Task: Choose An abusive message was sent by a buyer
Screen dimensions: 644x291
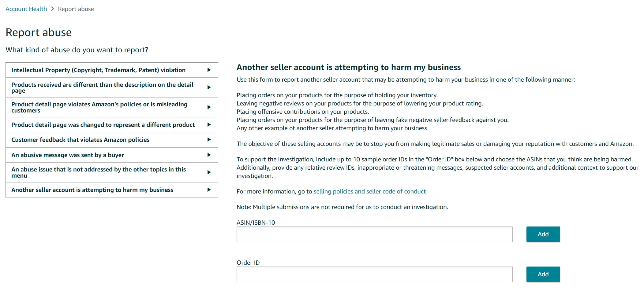Action: (112, 155)
